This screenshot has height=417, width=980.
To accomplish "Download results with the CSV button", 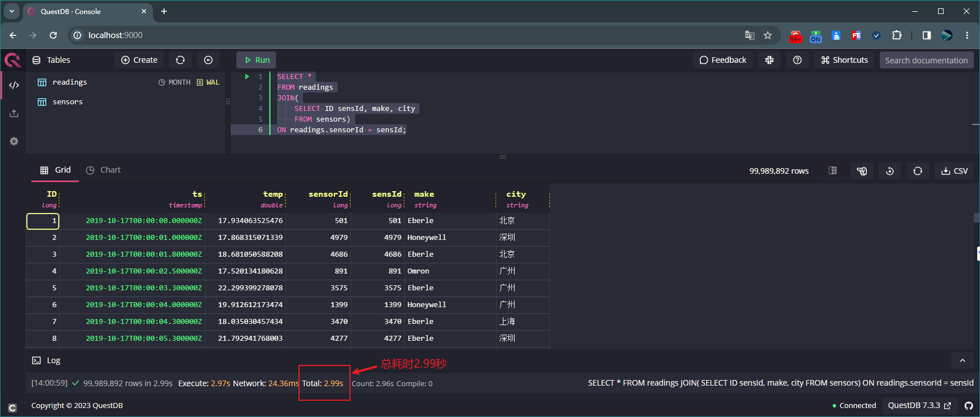I will [955, 171].
